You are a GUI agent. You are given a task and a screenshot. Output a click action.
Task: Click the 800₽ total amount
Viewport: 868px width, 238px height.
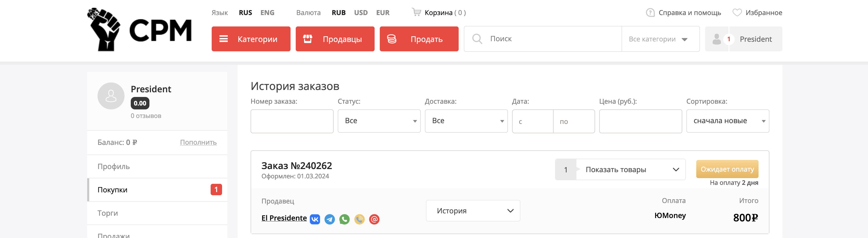click(x=745, y=218)
